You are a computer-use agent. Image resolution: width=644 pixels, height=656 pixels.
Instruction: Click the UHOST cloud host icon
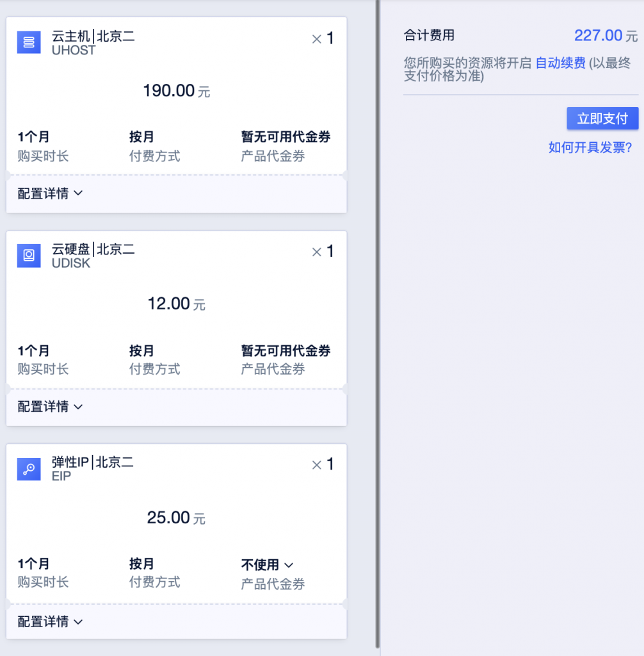point(29,42)
